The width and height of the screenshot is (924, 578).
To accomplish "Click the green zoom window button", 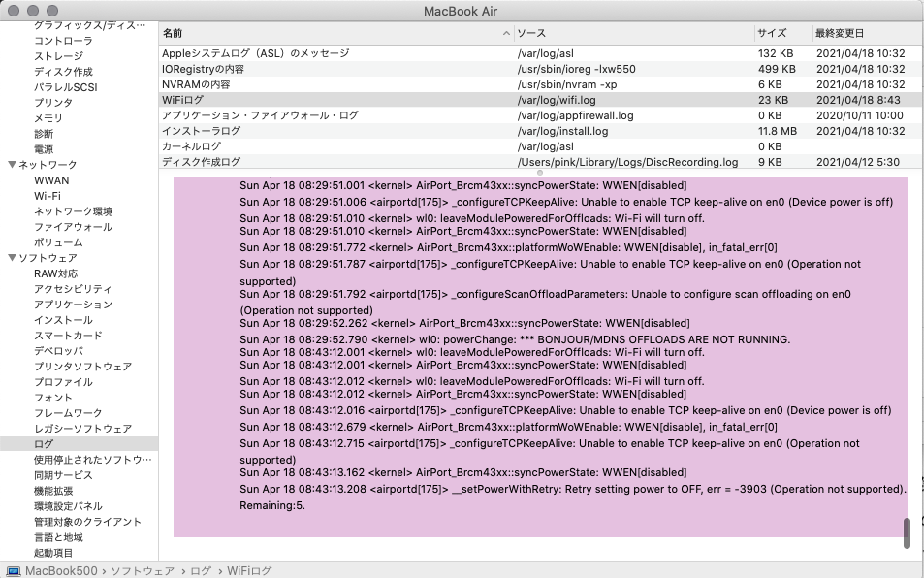I will pyautogui.click(x=52, y=11).
